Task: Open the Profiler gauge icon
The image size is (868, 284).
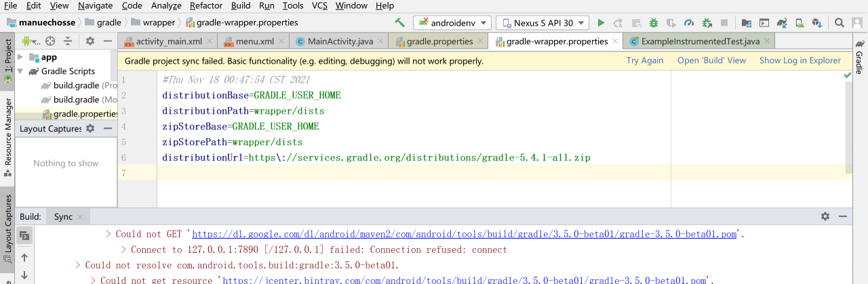Action: [x=689, y=23]
